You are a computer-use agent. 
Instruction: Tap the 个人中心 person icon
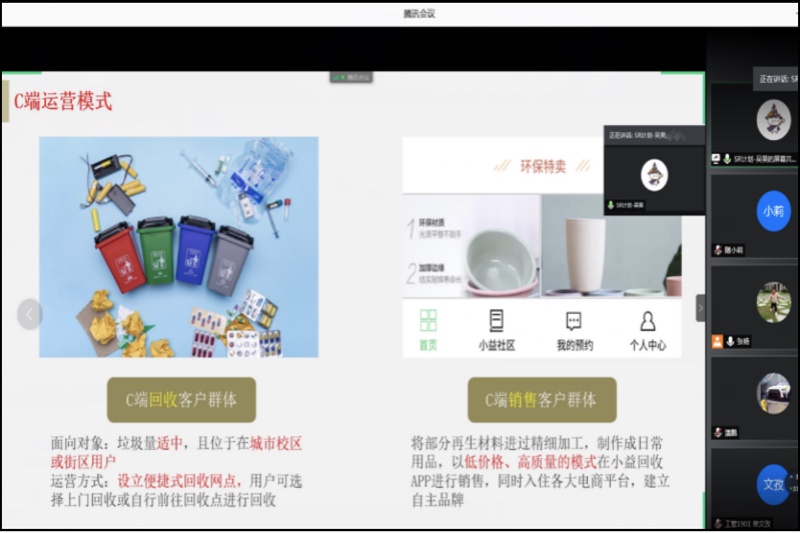point(648,321)
